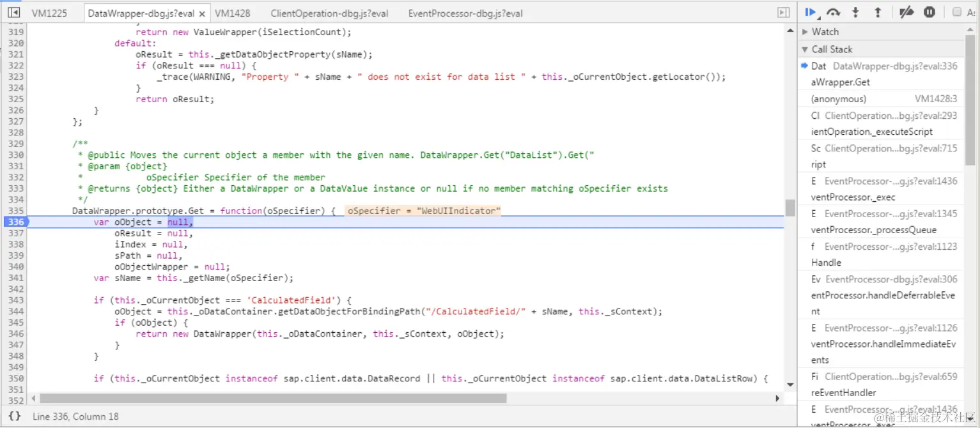Toggle pause on exceptions
Screen dimensions: 980x428
pos(929,12)
